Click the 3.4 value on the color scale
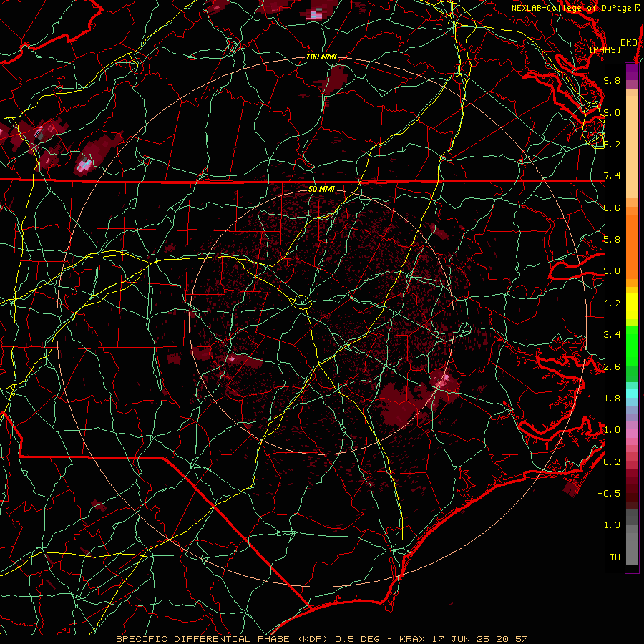Viewport: 644px width, 644px height. point(612,335)
